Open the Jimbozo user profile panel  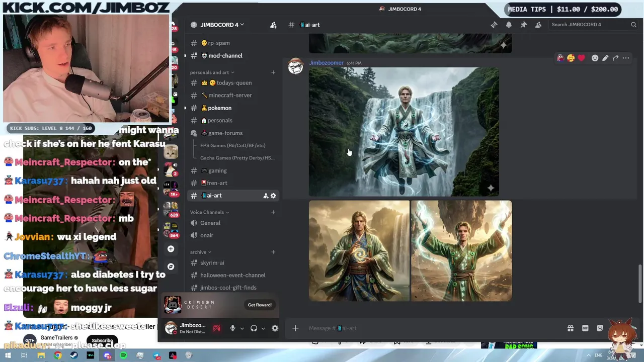click(185, 328)
